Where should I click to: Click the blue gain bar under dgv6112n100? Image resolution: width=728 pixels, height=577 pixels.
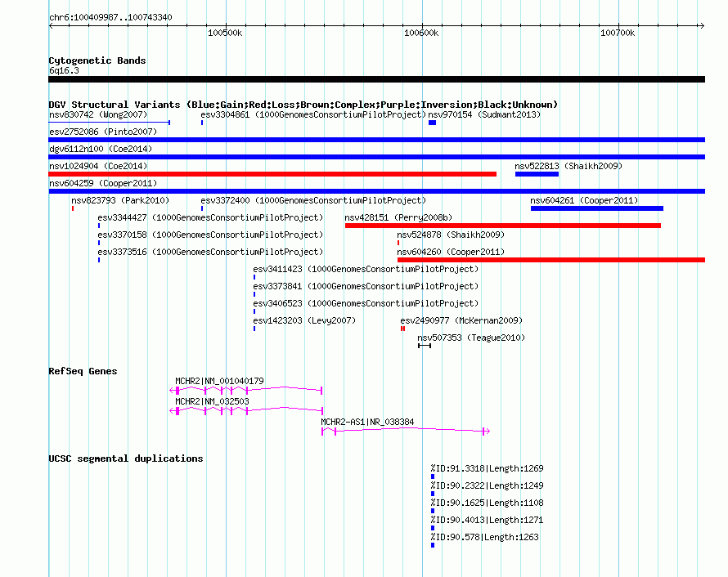click(x=376, y=157)
